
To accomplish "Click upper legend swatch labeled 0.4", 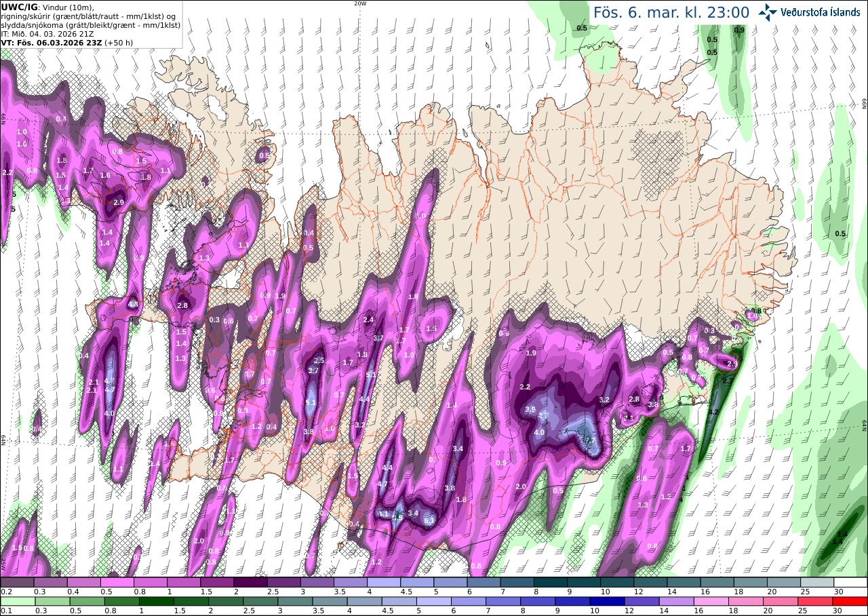I will pyautogui.click(x=83, y=582).
